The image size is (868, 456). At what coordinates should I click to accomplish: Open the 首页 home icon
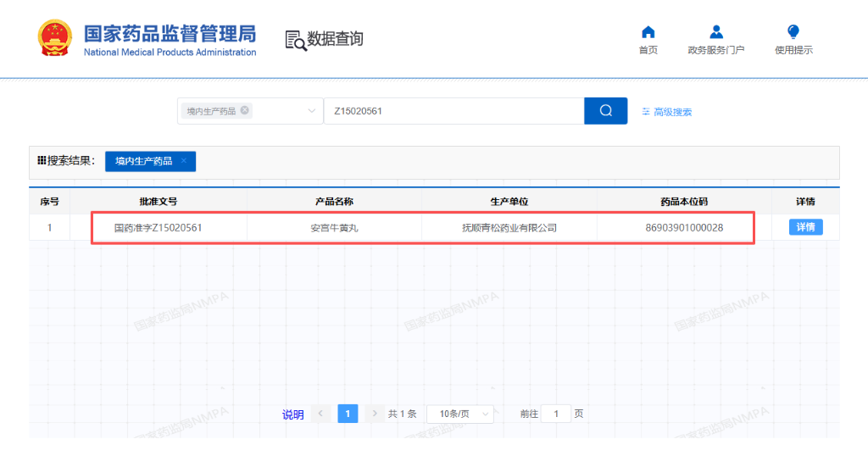(x=648, y=33)
